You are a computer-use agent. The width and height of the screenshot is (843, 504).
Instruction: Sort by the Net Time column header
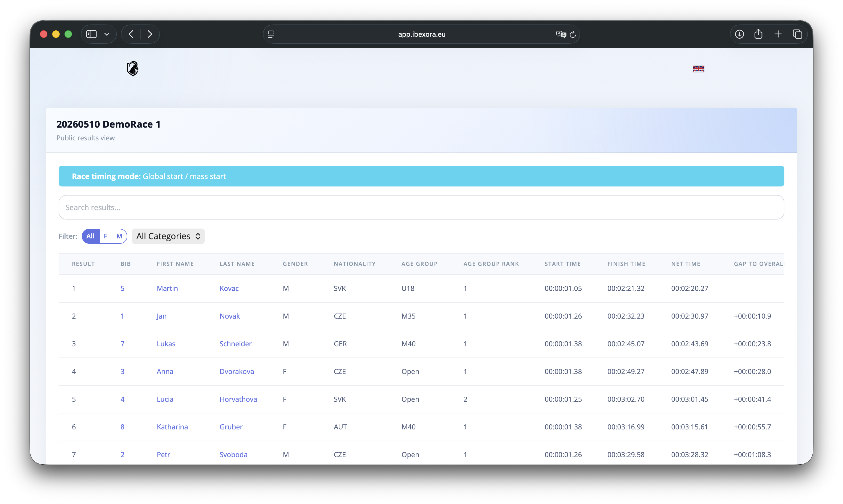tap(686, 264)
